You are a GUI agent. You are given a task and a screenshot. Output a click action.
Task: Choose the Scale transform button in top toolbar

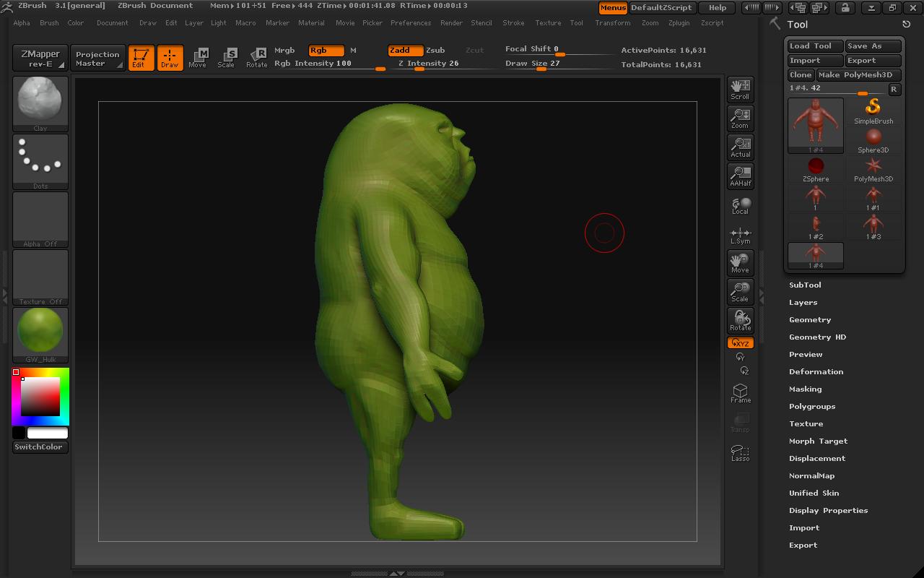227,58
